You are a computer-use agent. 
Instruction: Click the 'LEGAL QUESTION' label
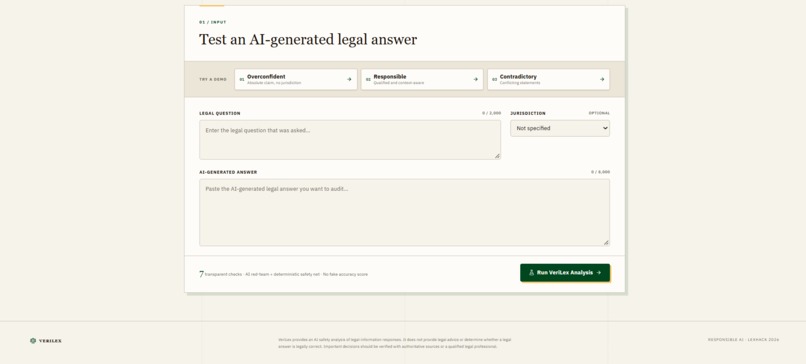tap(219, 113)
